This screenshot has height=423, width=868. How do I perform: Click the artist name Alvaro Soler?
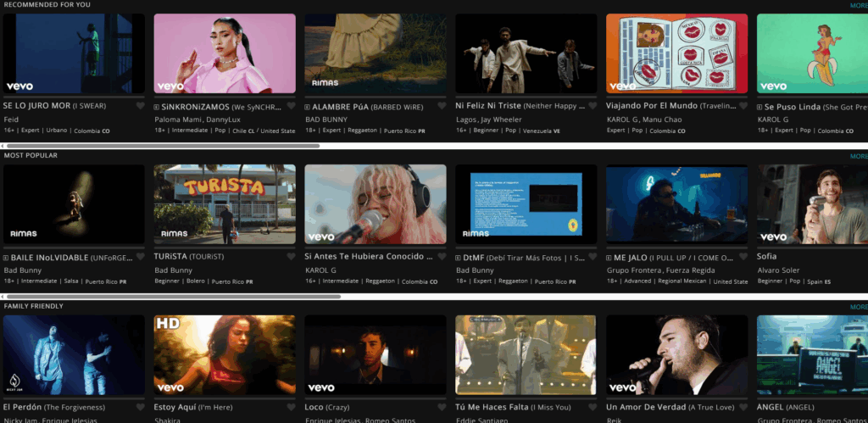pos(778,270)
